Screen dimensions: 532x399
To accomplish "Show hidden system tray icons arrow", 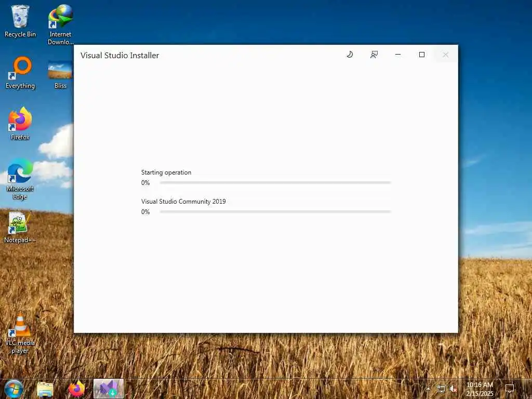I will tap(428, 389).
